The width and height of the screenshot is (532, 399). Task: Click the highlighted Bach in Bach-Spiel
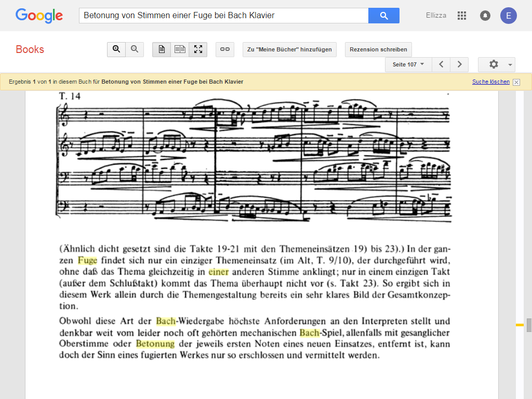(x=310, y=333)
